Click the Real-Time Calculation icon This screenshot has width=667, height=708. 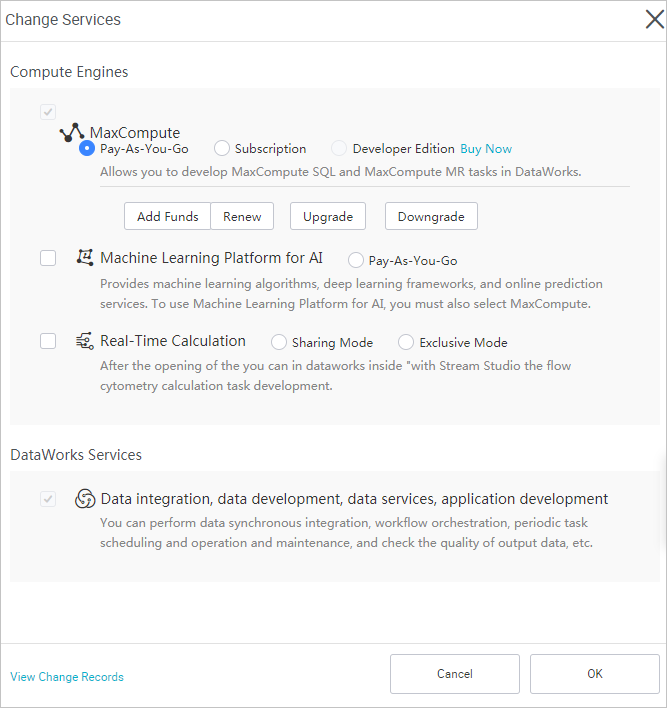[85, 341]
